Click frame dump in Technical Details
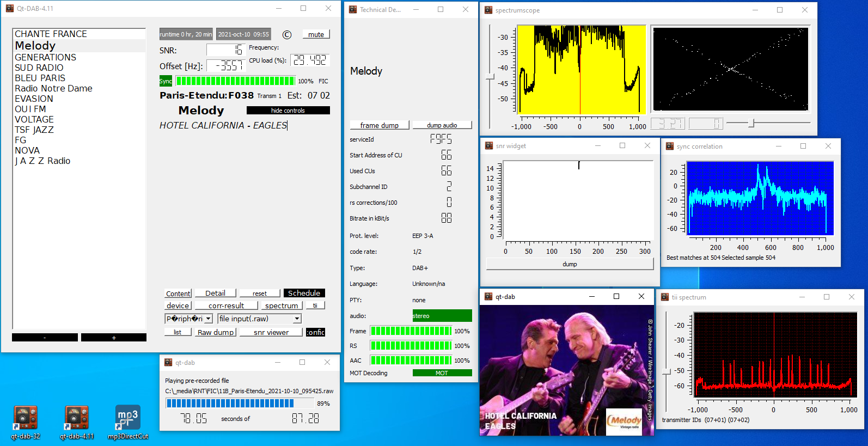The height and width of the screenshot is (446, 868). 380,125
